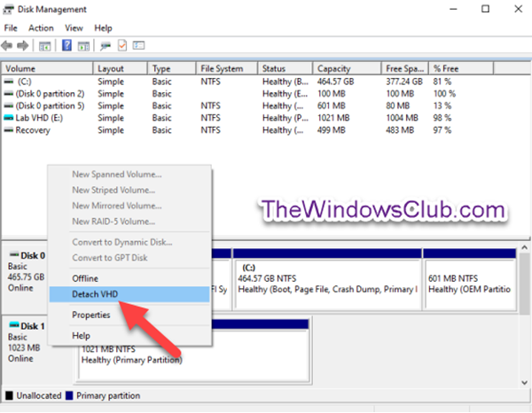Click the Show/Hide Console Tree toolbar icon
This screenshot has height=413, width=532.
pyautogui.click(x=44, y=45)
